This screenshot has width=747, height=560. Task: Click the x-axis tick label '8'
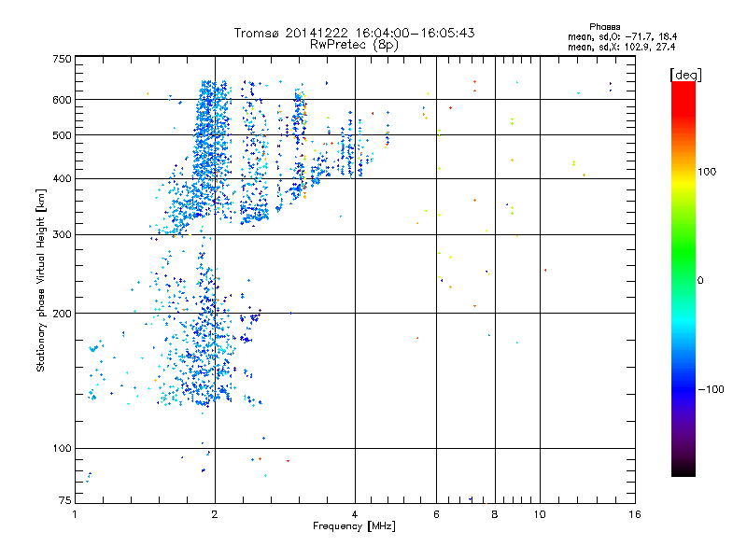pyautogui.click(x=495, y=514)
